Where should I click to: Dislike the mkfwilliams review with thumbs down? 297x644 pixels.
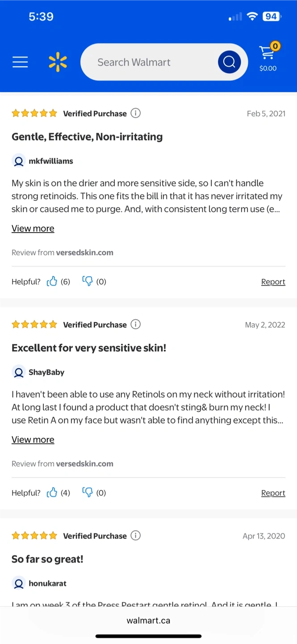click(x=88, y=281)
